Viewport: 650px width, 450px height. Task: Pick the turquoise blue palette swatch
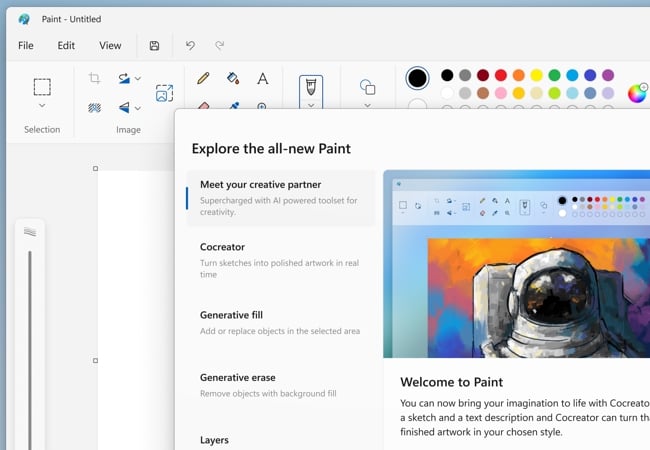click(x=572, y=75)
